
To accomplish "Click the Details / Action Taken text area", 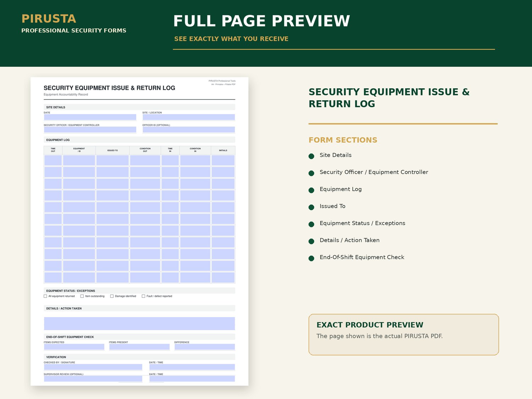I will 139,323.
